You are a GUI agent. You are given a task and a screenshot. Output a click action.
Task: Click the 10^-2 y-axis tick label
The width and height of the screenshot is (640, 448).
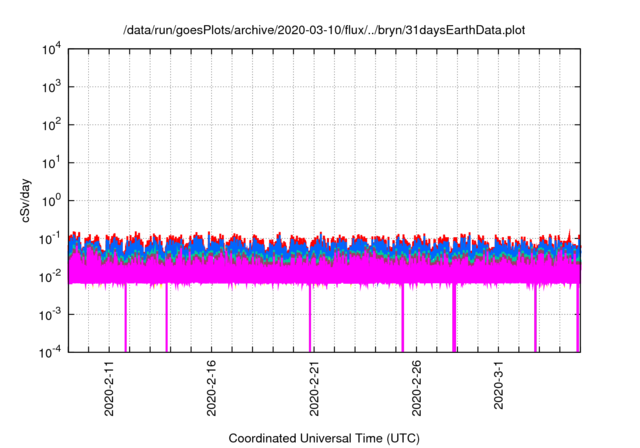[x=50, y=277]
